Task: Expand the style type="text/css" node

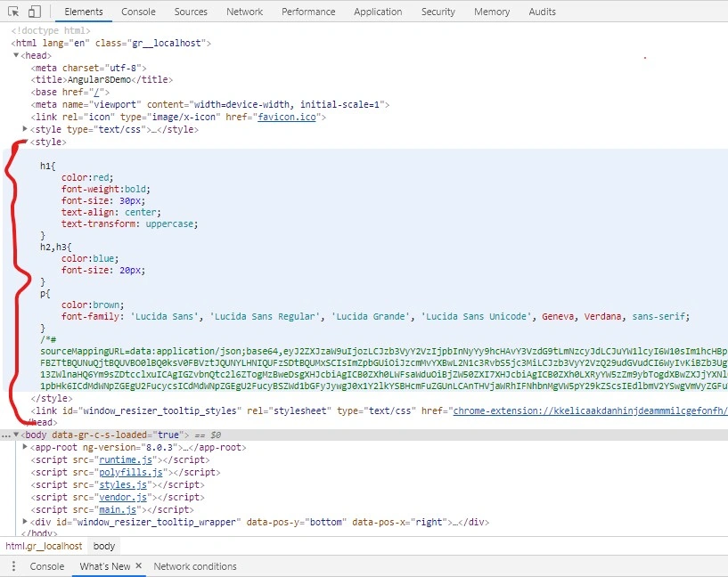Action: coord(26,129)
